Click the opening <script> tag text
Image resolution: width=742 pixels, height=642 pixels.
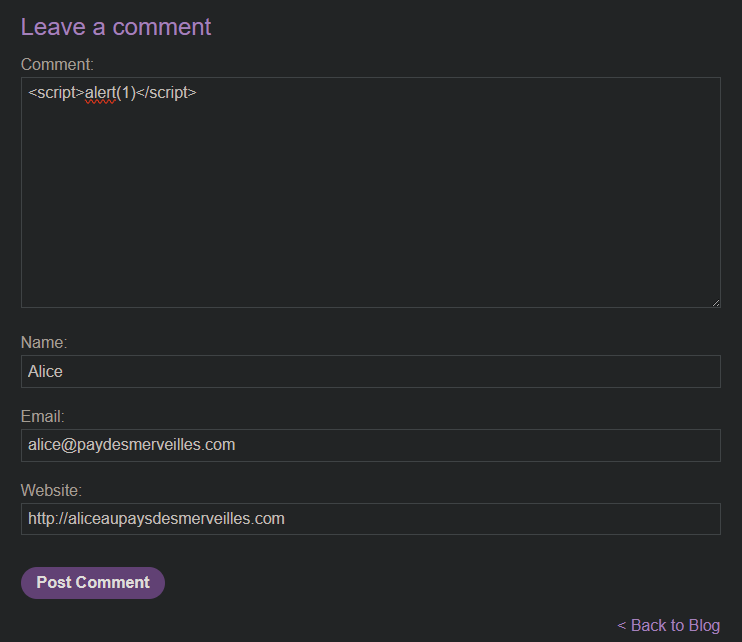(x=56, y=93)
